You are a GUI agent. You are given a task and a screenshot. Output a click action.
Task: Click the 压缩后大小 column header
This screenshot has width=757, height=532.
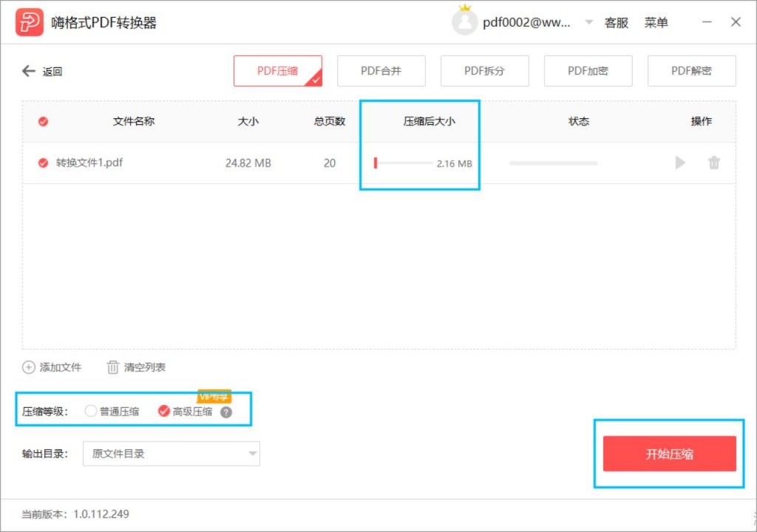430,121
